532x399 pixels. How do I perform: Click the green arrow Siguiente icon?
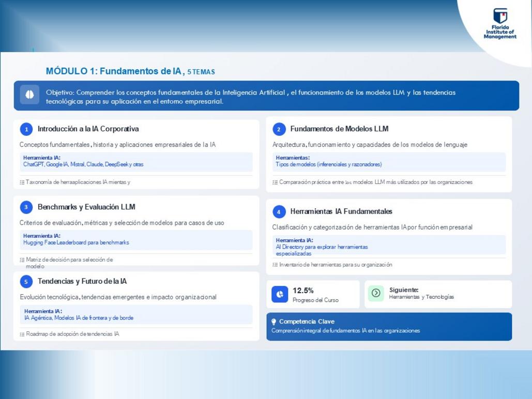point(376,293)
